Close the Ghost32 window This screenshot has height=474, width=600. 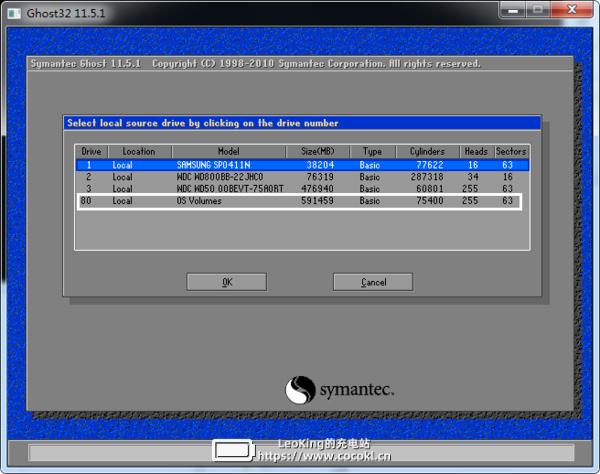(x=572, y=10)
